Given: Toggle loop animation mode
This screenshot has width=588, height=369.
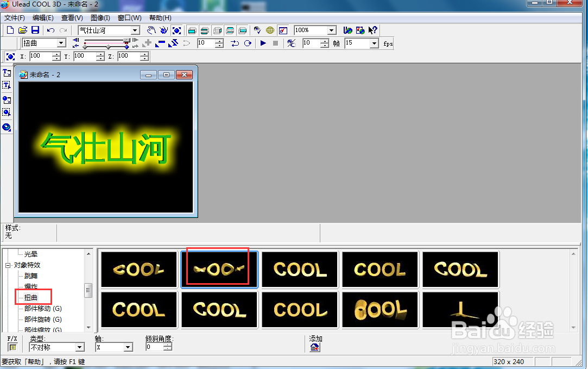Looking at the screenshot, I should click(248, 43).
